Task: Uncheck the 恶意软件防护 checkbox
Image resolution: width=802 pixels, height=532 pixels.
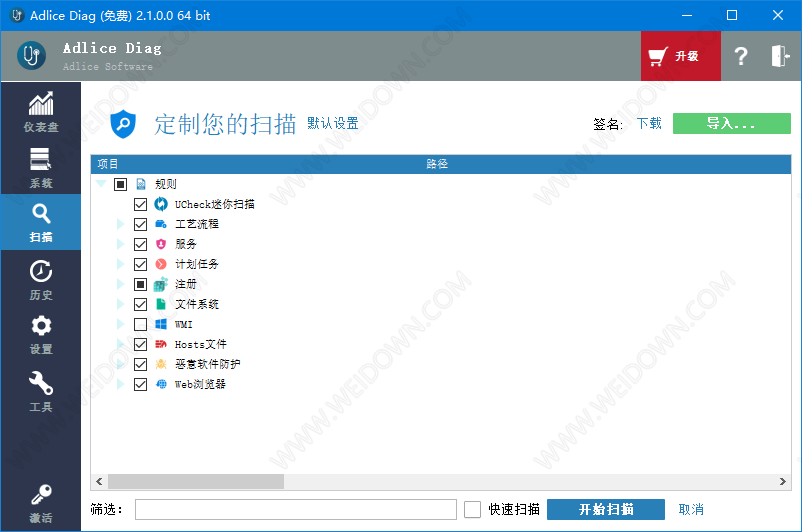Action: pos(140,364)
